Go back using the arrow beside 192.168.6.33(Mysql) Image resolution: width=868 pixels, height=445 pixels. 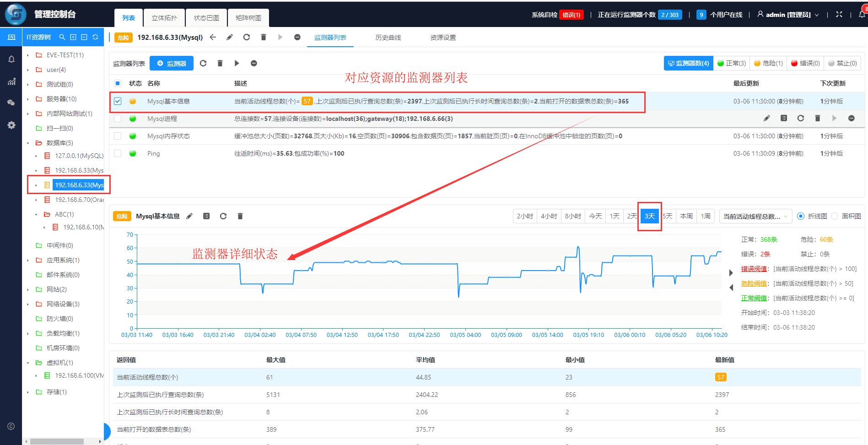click(213, 37)
